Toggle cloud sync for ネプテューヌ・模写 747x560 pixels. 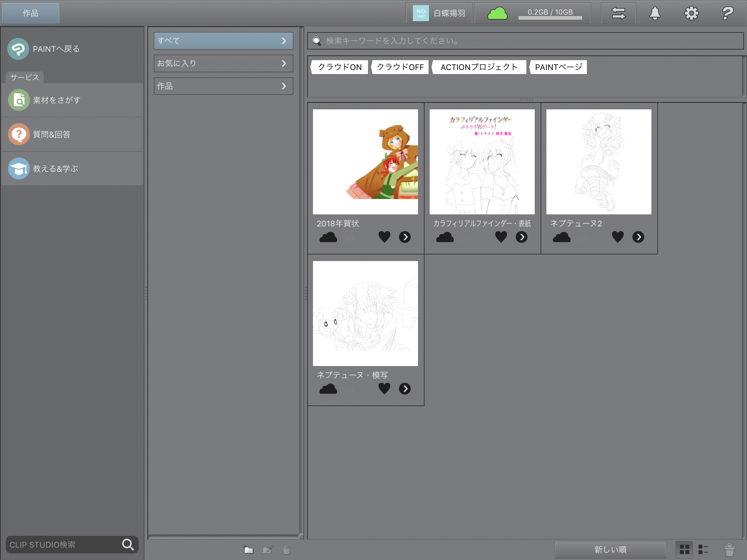(328, 389)
